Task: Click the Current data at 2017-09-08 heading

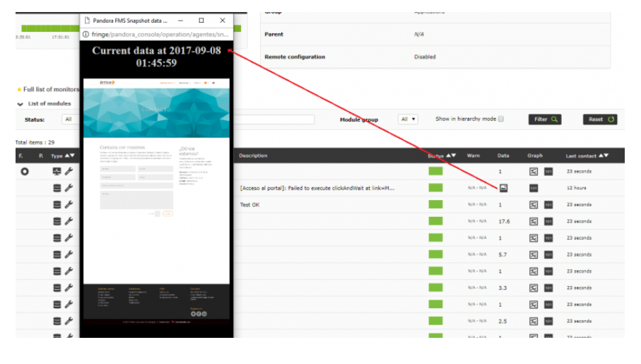Action: coord(157,57)
